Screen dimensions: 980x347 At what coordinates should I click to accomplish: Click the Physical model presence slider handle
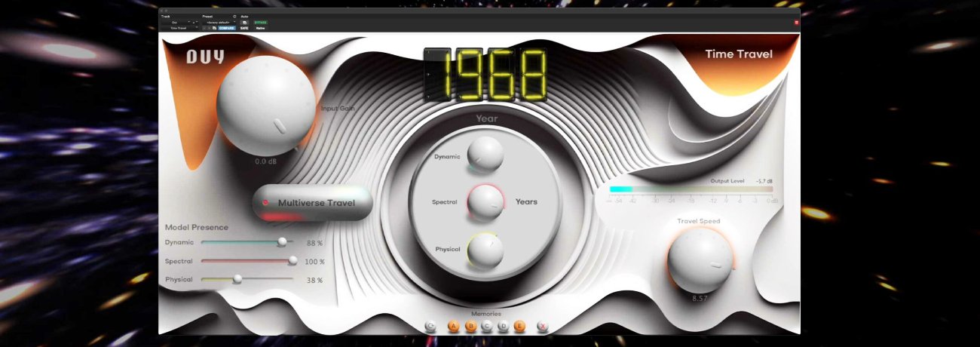coord(237,279)
